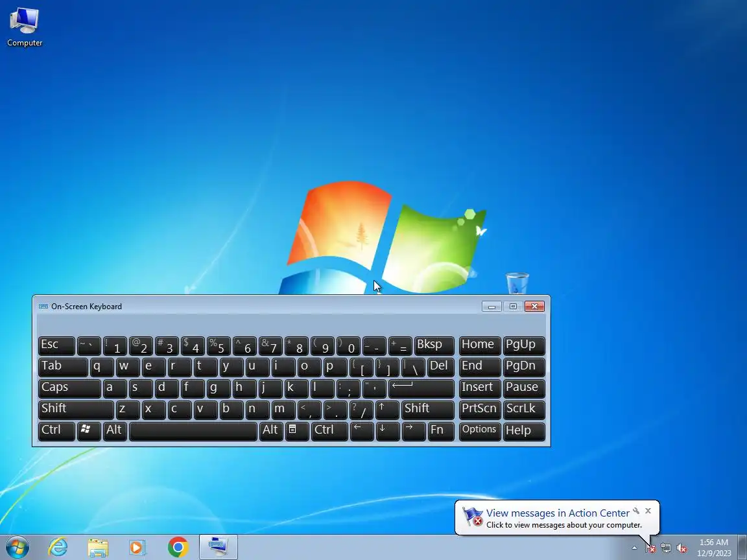The image size is (747, 560).
Task: Open Google Chrome from taskbar
Action: point(178,547)
